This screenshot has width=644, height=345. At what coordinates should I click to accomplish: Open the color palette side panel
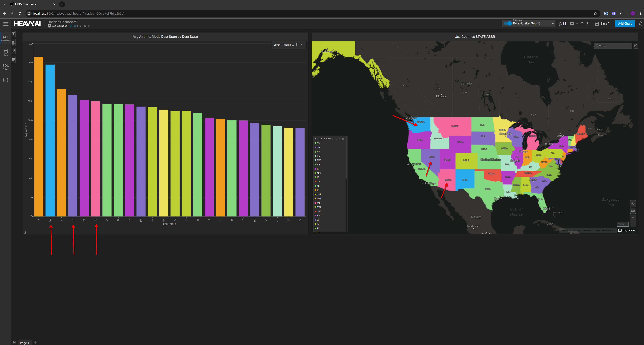(x=13, y=59)
